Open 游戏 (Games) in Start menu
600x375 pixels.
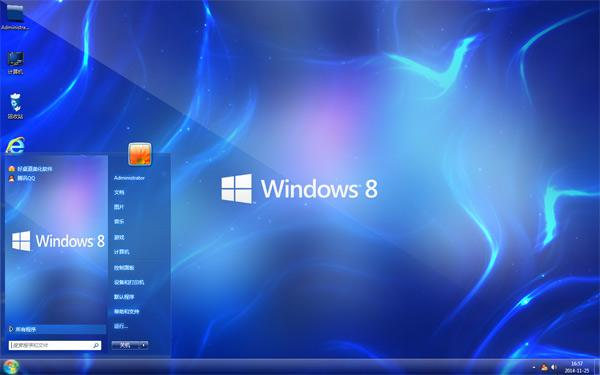(x=119, y=238)
